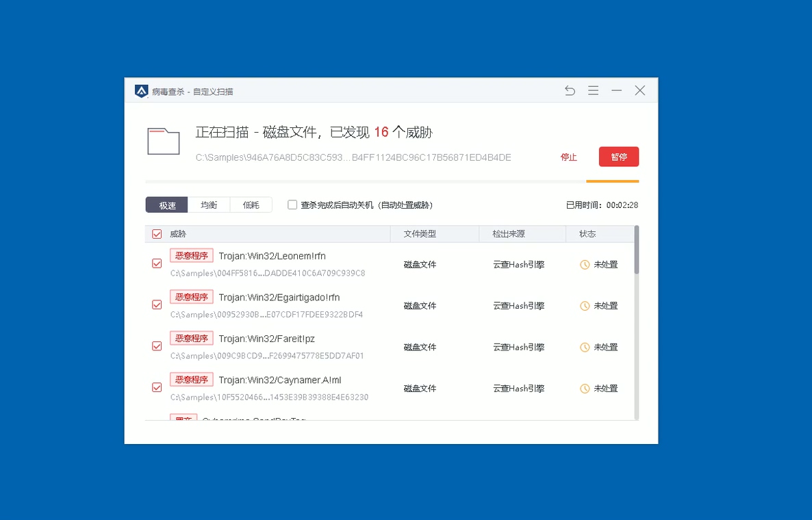
Task: Click the path starting C:\Samples\00952930B
Action: (x=267, y=315)
